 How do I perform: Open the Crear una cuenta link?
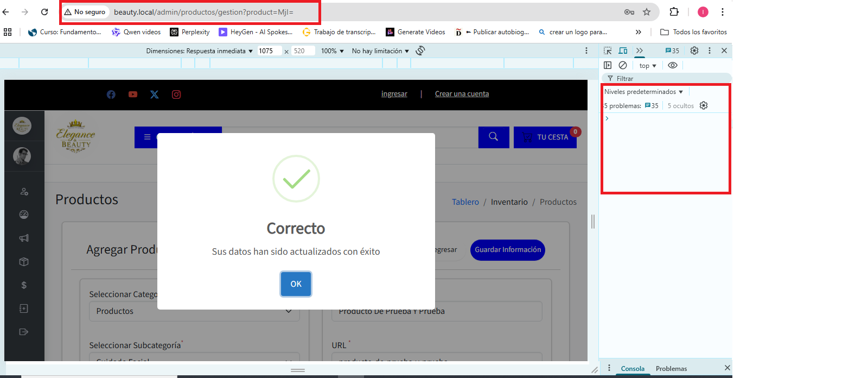click(462, 94)
